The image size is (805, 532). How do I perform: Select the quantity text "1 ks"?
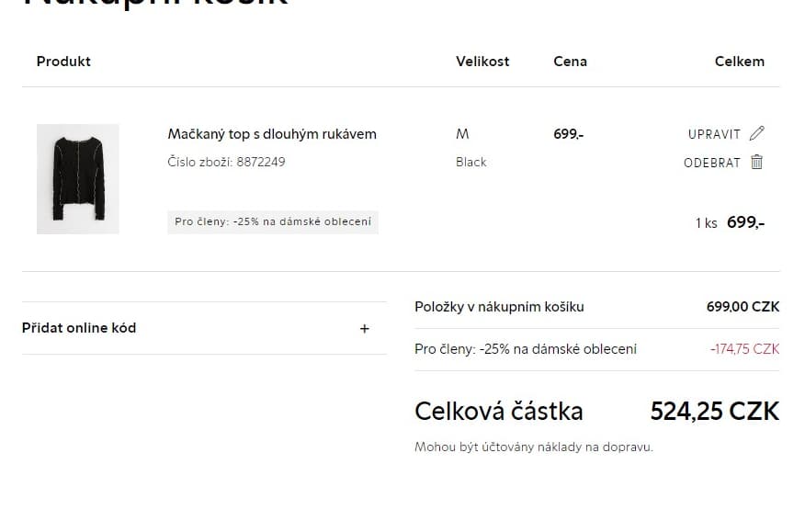point(706,222)
